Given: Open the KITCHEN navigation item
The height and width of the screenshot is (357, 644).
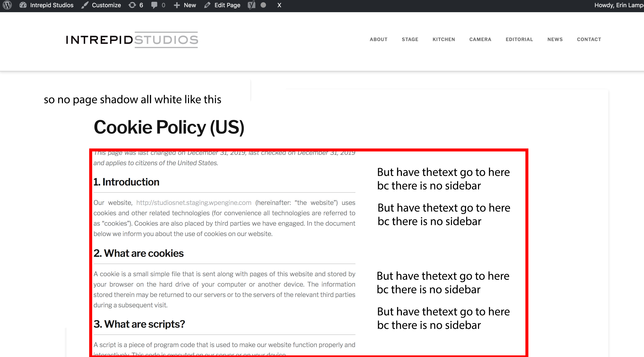Looking at the screenshot, I should pos(444,39).
